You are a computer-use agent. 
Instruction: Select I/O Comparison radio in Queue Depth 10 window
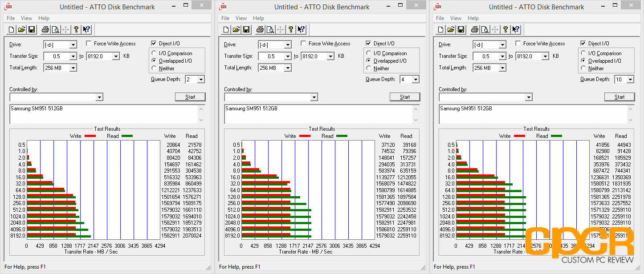(583, 53)
